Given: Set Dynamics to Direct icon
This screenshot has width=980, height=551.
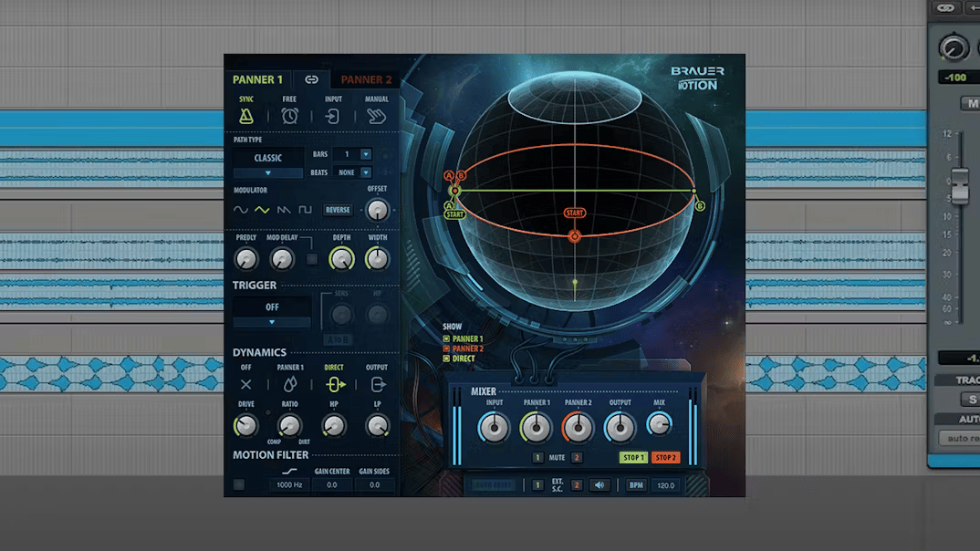Looking at the screenshot, I should pos(334,385).
